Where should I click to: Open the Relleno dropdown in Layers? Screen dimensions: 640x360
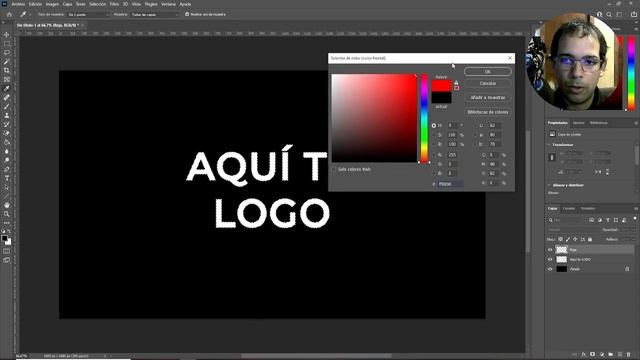[x=628, y=239]
